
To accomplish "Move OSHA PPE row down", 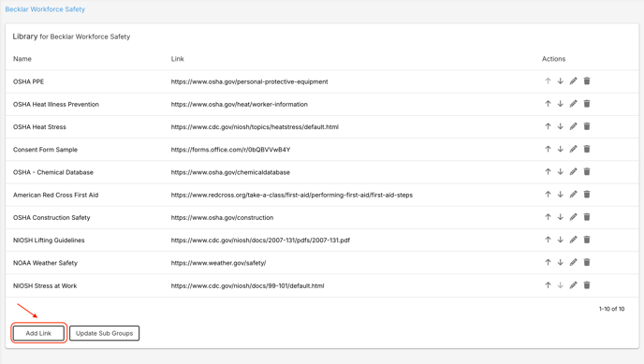I will pos(560,81).
